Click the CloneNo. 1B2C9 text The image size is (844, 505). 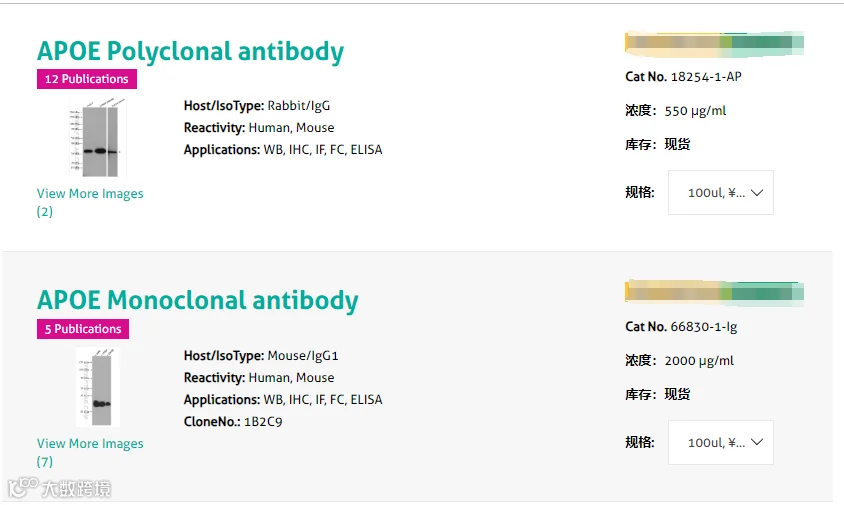point(263,422)
